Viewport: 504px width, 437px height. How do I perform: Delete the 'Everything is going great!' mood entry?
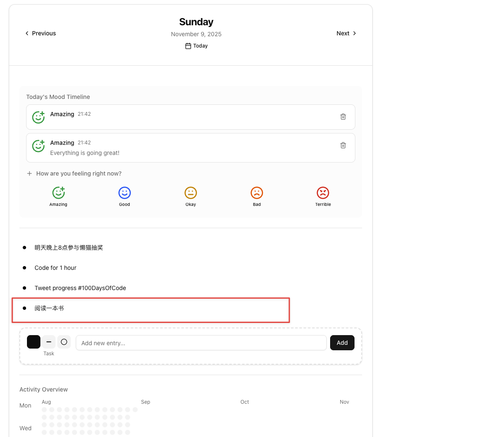tap(343, 145)
